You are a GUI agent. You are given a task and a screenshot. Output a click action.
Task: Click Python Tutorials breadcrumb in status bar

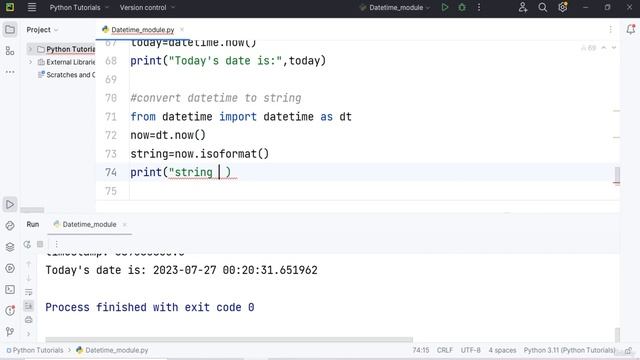coord(35,350)
